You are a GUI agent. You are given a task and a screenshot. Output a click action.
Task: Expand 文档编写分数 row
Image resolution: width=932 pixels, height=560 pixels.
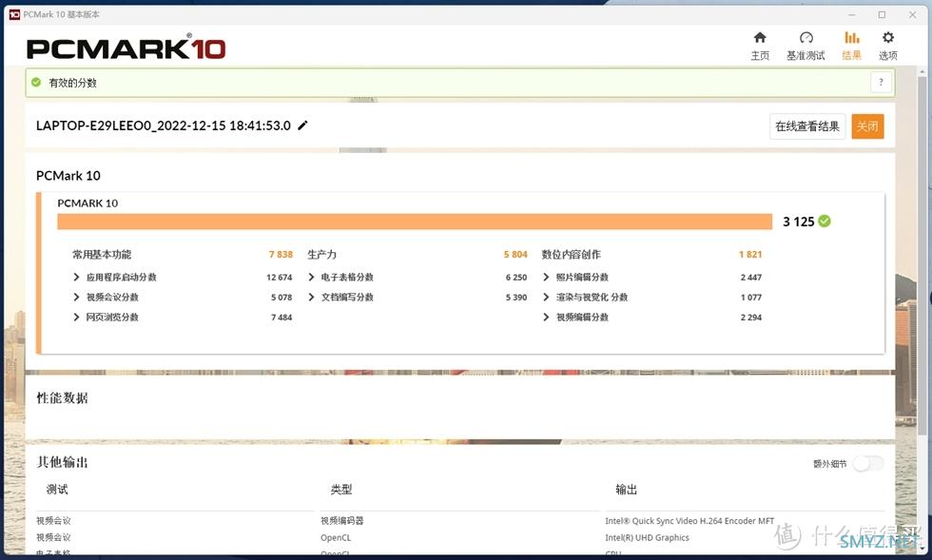(x=311, y=298)
